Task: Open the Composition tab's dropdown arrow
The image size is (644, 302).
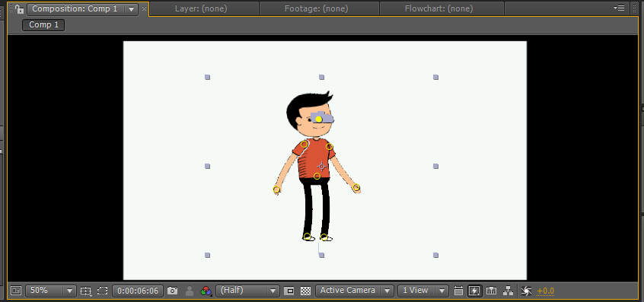Action: click(x=131, y=9)
